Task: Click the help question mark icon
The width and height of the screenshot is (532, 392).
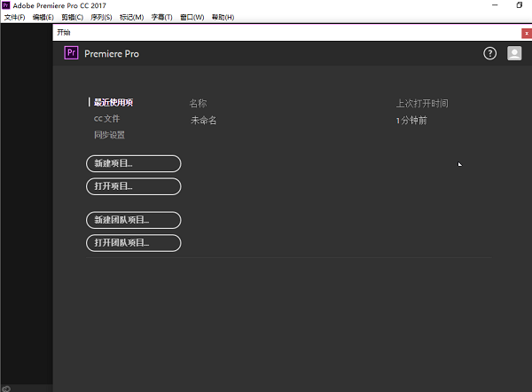Action: click(489, 53)
